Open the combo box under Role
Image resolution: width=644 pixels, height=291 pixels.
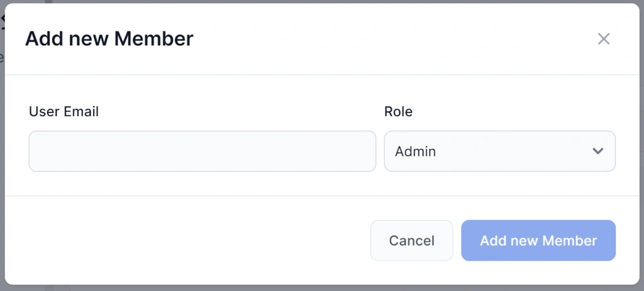point(499,151)
